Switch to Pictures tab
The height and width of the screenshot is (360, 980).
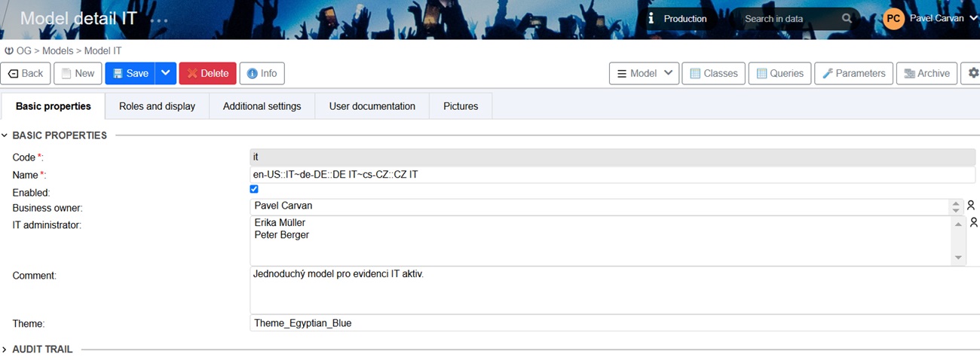coord(461,106)
